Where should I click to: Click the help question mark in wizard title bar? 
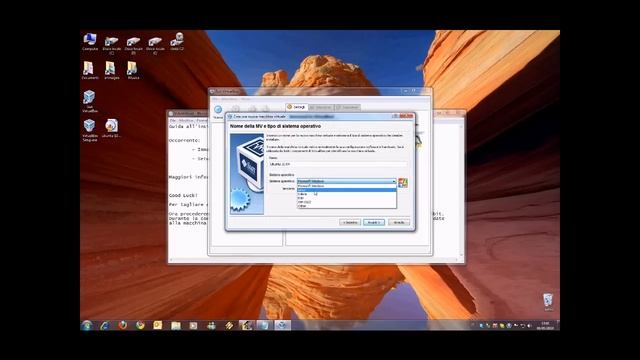(395, 116)
